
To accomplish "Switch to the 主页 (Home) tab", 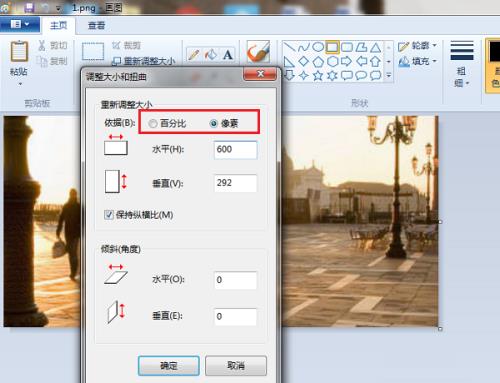I will pos(58,25).
